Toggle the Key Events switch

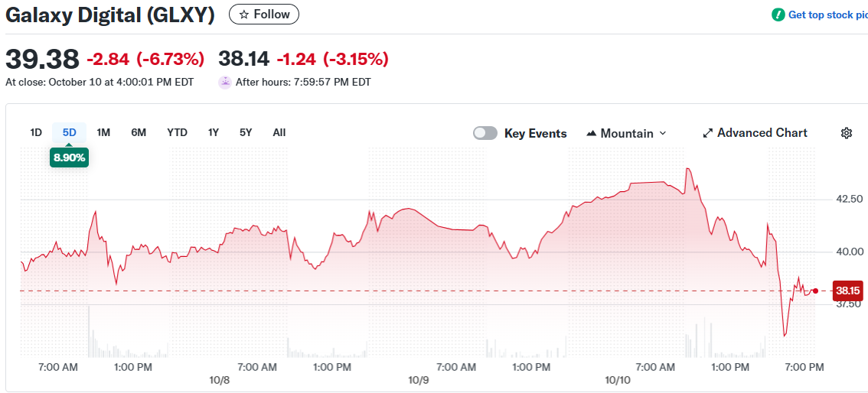(x=485, y=133)
